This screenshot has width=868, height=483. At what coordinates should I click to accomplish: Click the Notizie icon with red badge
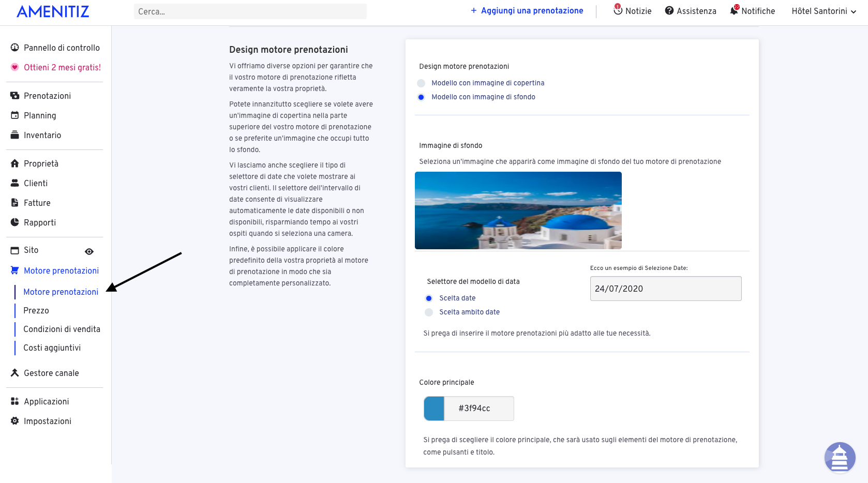coord(618,9)
